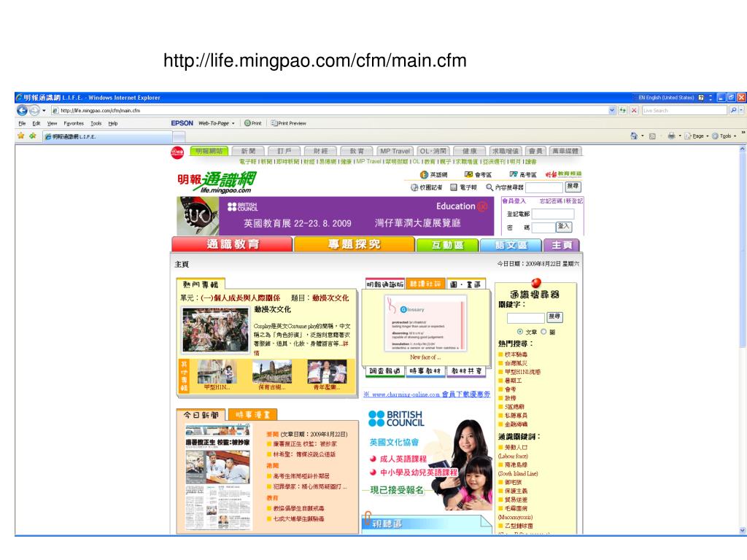Image resolution: width=747 pixels, height=560 pixels.
Task: Click the 忘記密碼 forgot password link
Action: [x=551, y=201]
